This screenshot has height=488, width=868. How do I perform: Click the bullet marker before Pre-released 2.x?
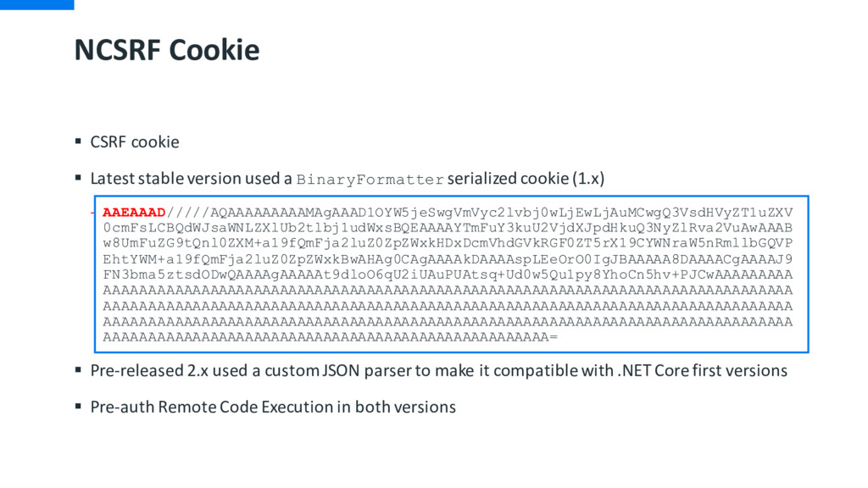point(78,369)
